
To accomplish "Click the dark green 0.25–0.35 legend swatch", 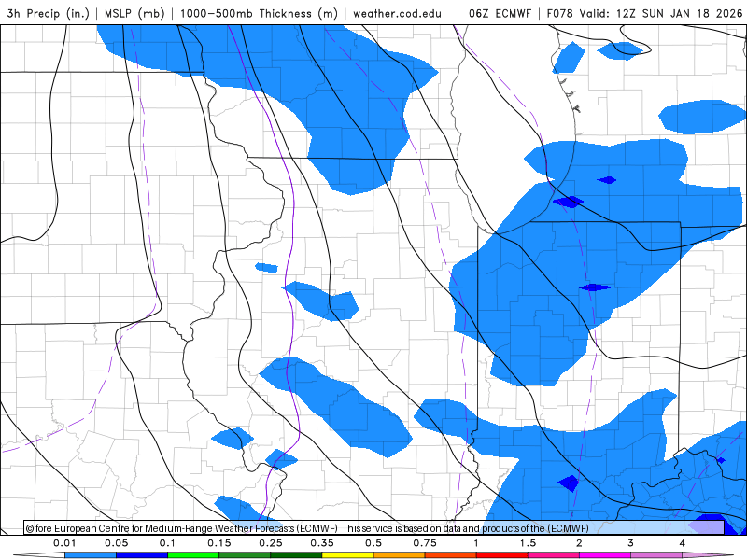I will (296, 555).
